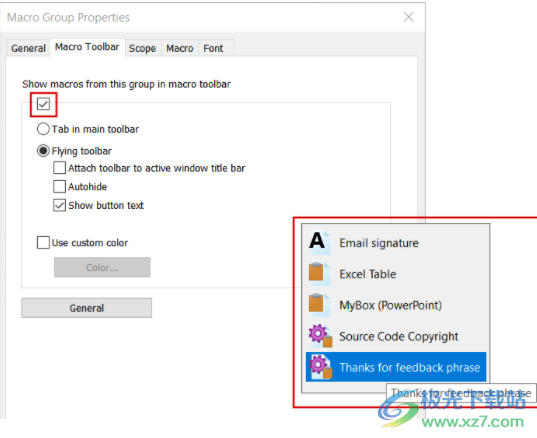Click the General button at bottom

coord(87,308)
